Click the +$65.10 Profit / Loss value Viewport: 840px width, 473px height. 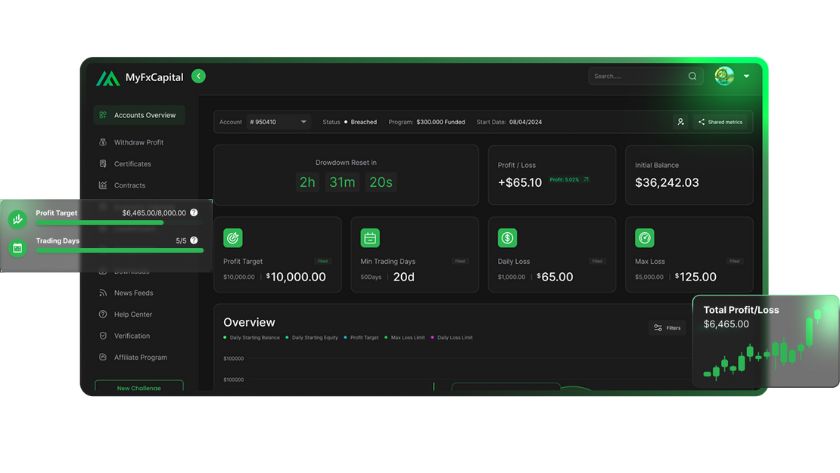point(520,183)
